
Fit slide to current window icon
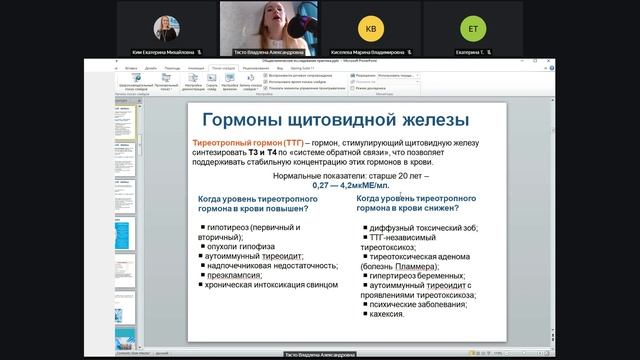(x=548, y=353)
